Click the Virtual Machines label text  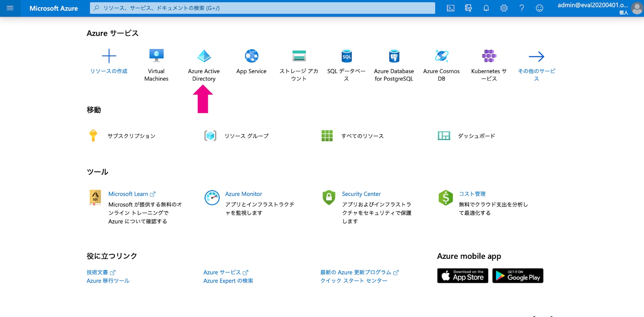point(156,75)
